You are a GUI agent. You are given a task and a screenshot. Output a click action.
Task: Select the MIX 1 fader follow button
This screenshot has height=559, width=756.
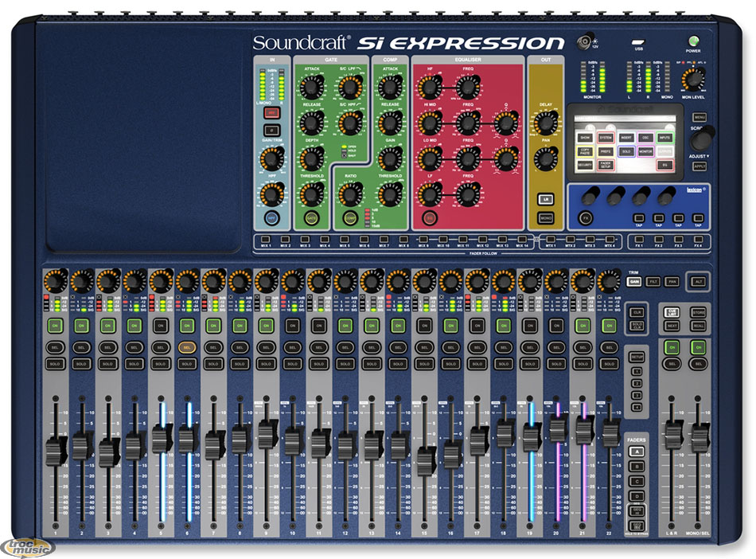(x=264, y=238)
